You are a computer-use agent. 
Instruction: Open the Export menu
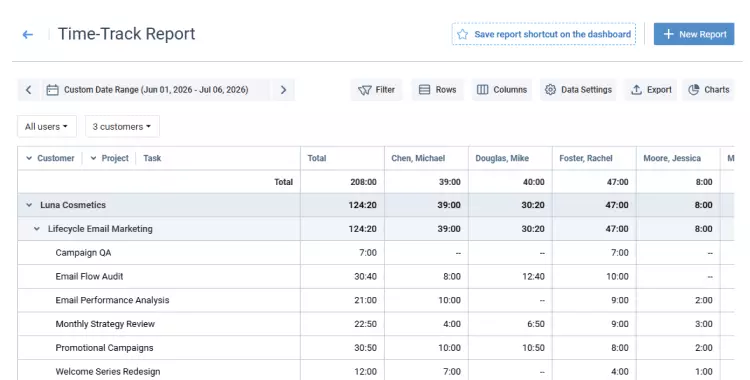click(x=651, y=90)
